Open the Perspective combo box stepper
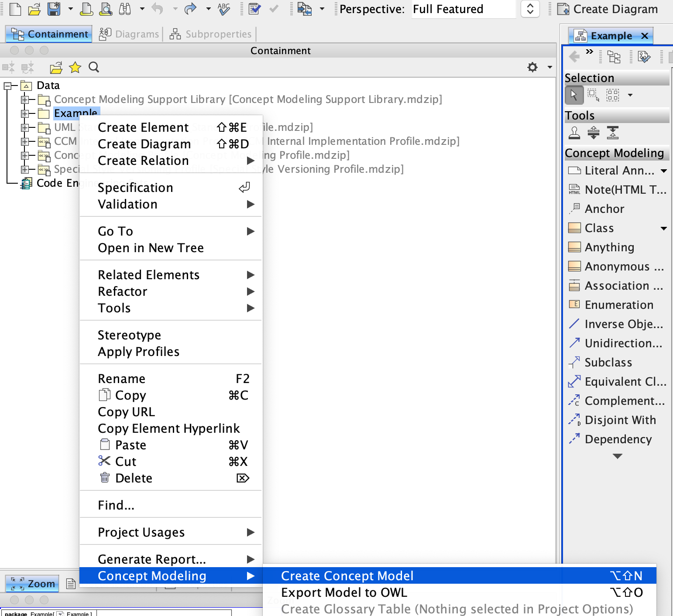The image size is (673, 616). point(530,9)
